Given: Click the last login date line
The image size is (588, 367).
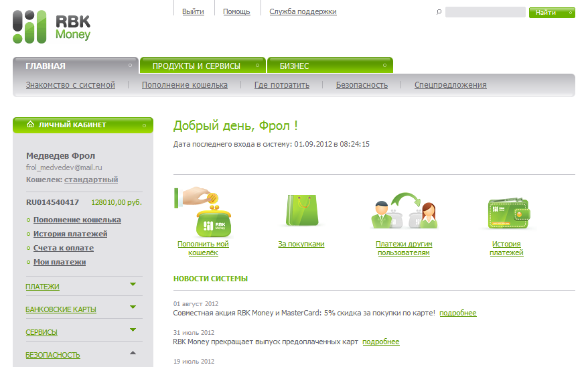Looking at the screenshot, I should point(271,144).
